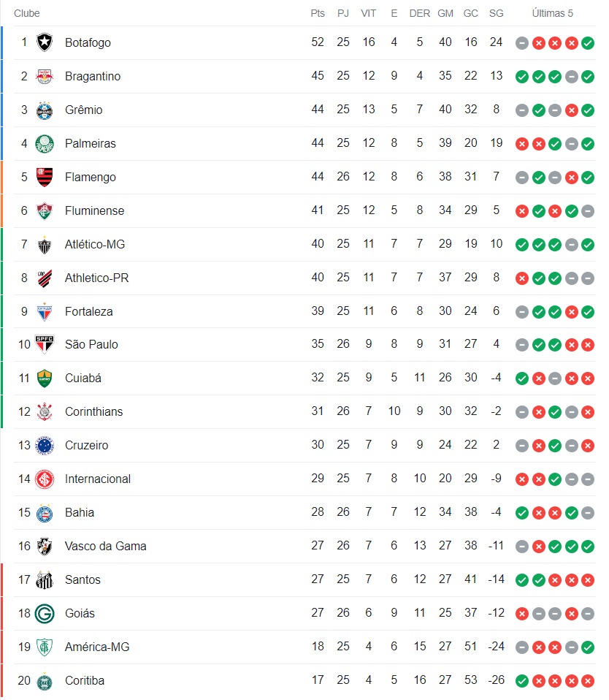Click the Santos club crest icon
The image size is (609, 700).
pyautogui.click(x=45, y=579)
